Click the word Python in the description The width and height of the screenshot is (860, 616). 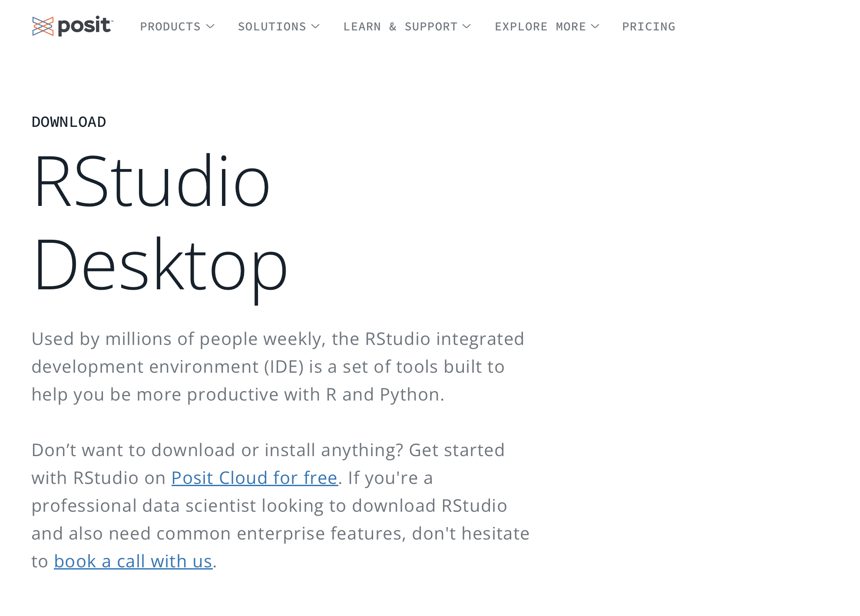410,394
